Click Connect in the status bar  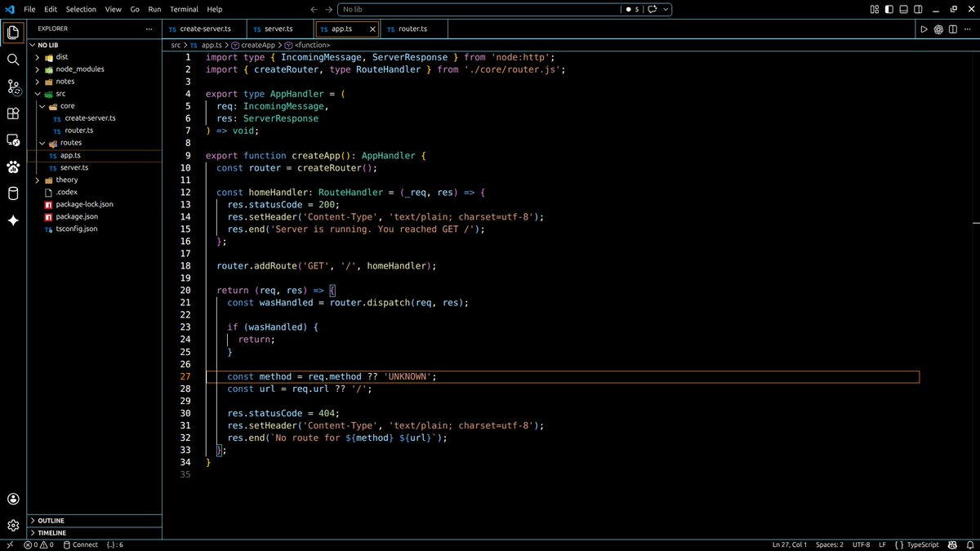point(80,544)
